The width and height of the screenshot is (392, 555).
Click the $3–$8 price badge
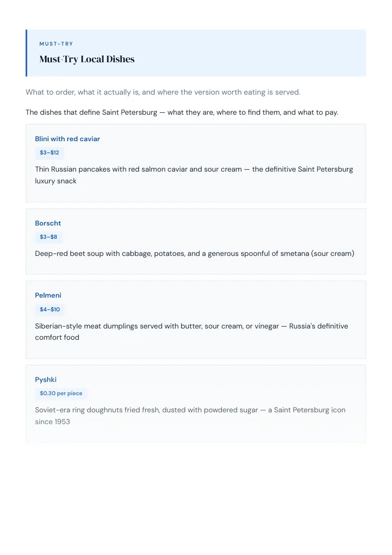49,237
